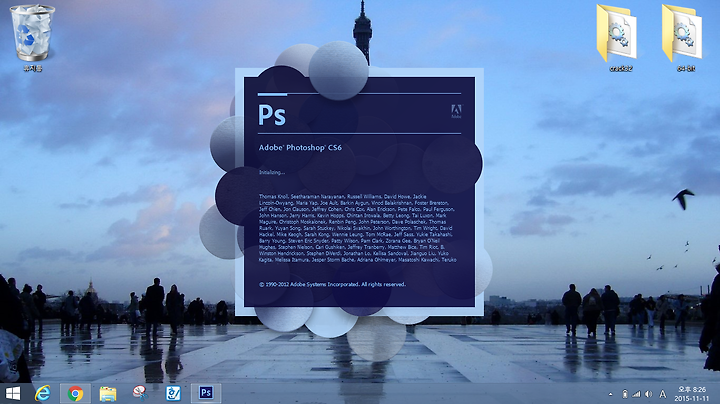The height and width of the screenshot is (404, 720).
Task: Switch to Google Chrome in the taskbar
Action: pyautogui.click(x=75, y=393)
